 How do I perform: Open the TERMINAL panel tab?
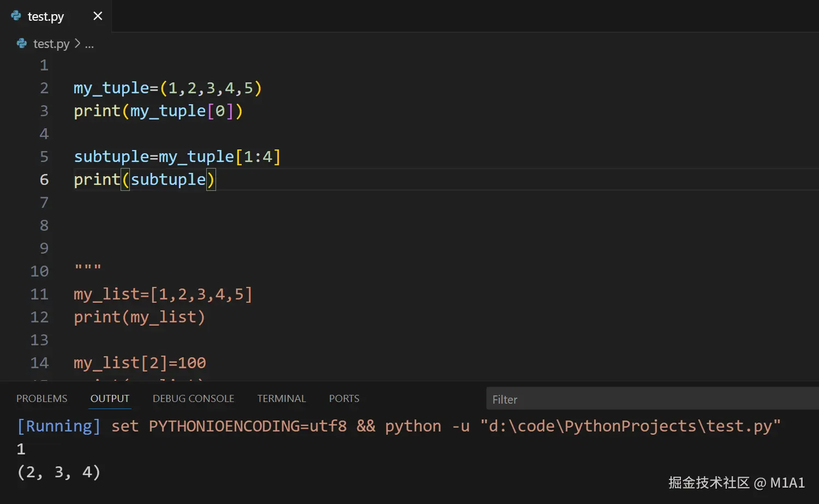(282, 399)
